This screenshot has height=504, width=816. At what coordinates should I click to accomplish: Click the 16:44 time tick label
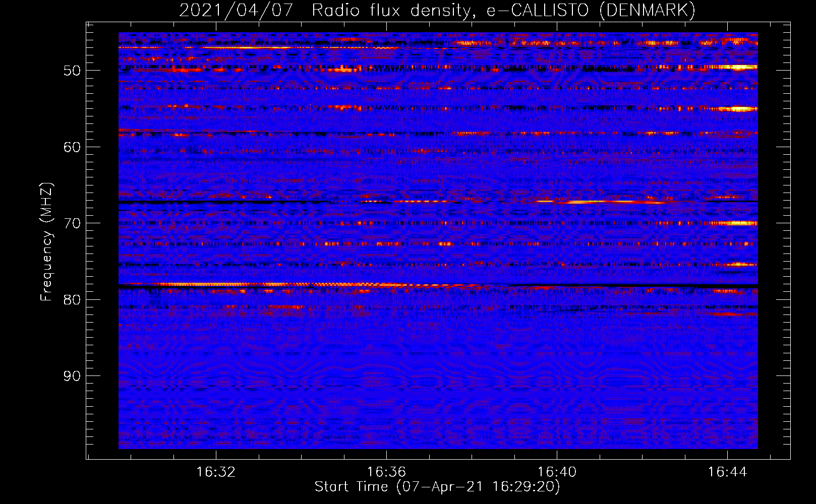727,472
